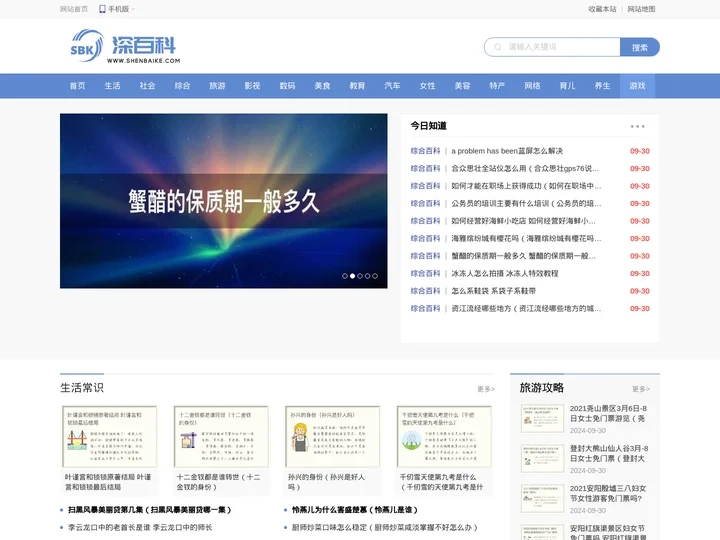Open article 怎么系鞋袋 系袋子系鞋带
Viewport: 720px width, 540px height.
(x=494, y=291)
